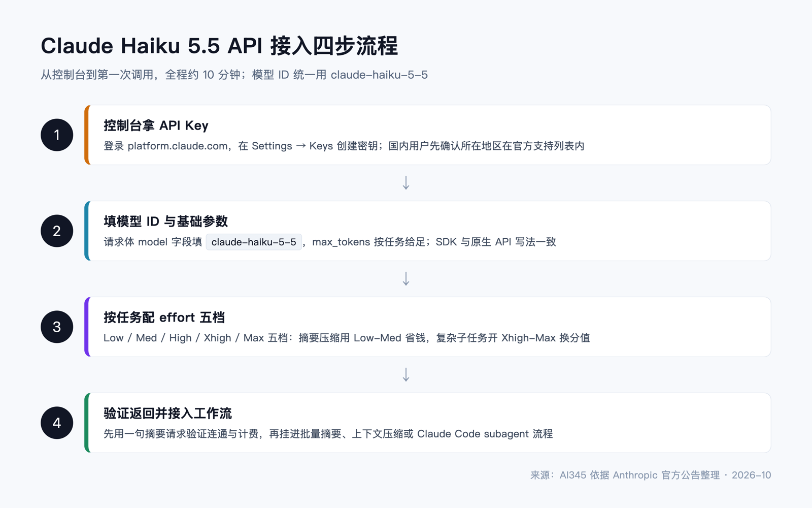Select the heading '填模型 ID 与基础参数'

click(166, 221)
